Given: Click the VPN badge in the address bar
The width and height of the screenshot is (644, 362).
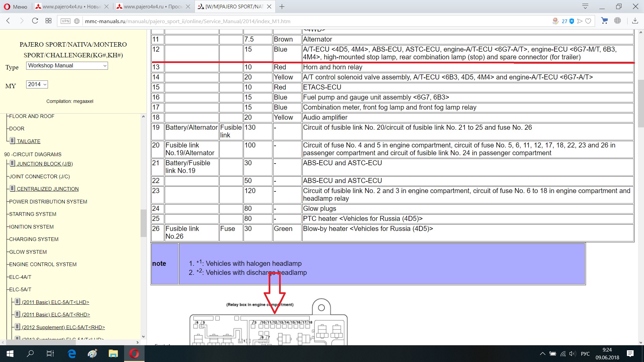Looking at the screenshot, I should [65, 21].
